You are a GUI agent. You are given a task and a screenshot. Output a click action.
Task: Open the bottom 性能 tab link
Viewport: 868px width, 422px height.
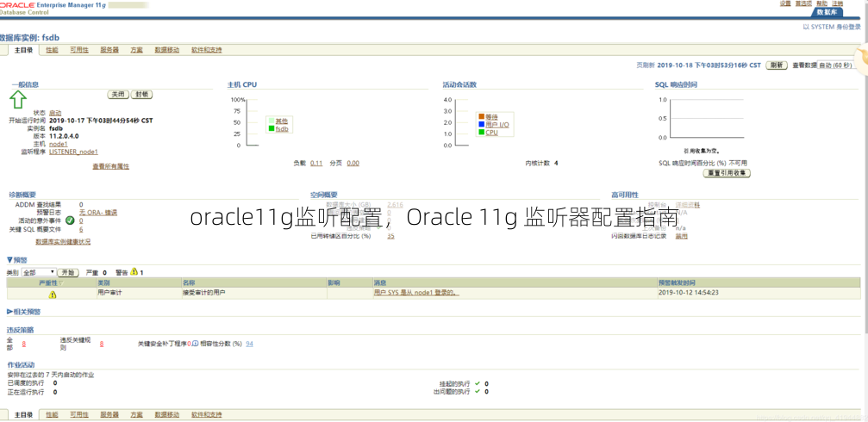(52, 414)
